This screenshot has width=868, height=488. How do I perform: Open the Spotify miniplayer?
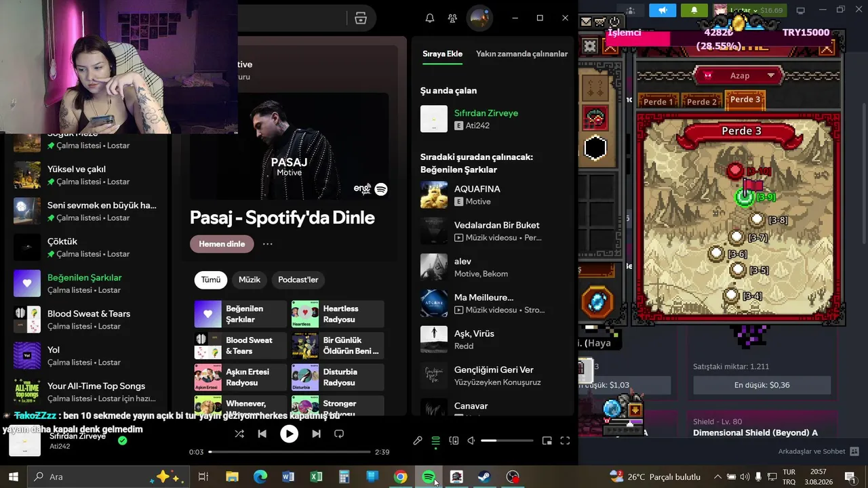(547, 441)
